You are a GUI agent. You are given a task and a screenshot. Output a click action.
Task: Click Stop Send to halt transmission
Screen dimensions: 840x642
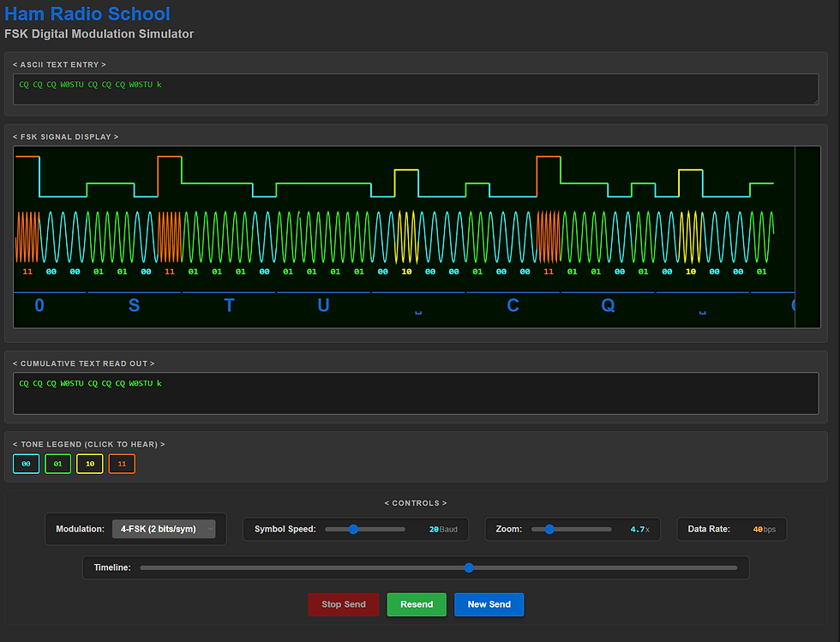tap(343, 604)
